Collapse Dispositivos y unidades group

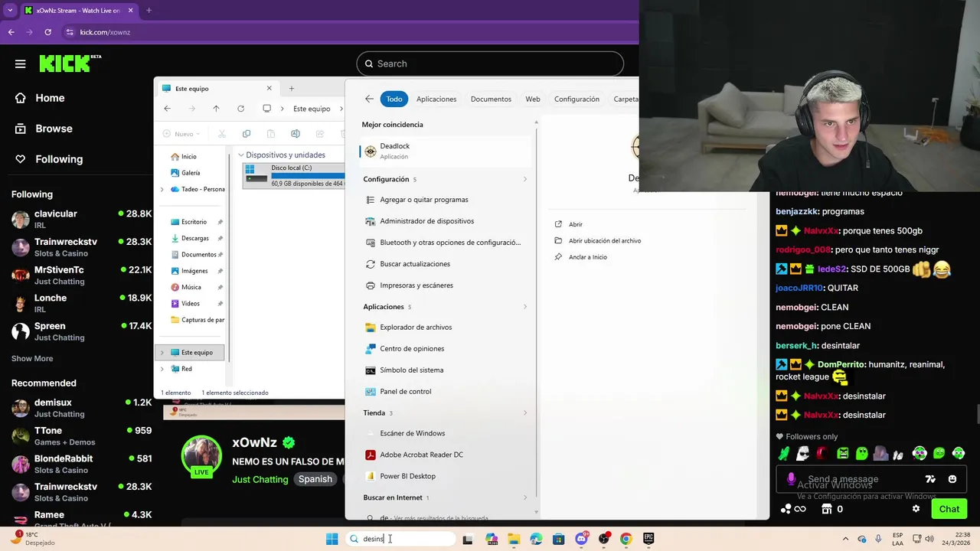241,155
